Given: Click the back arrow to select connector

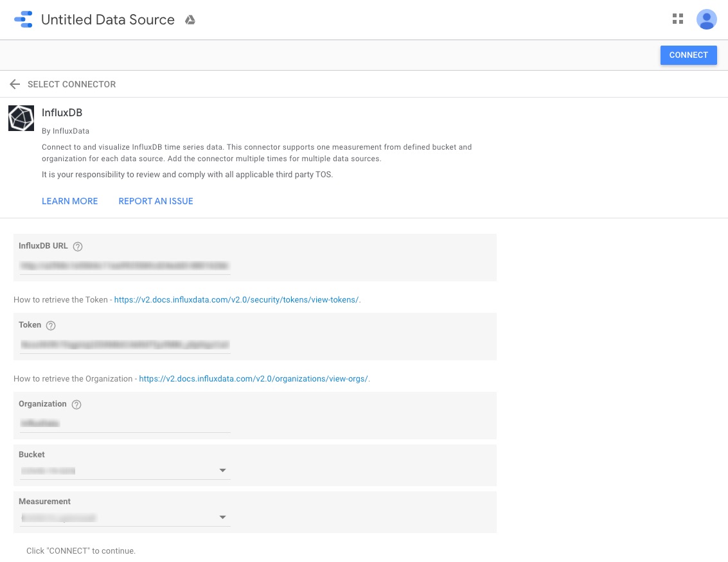Looking at the screenshot, I should [x=15, y=84].
